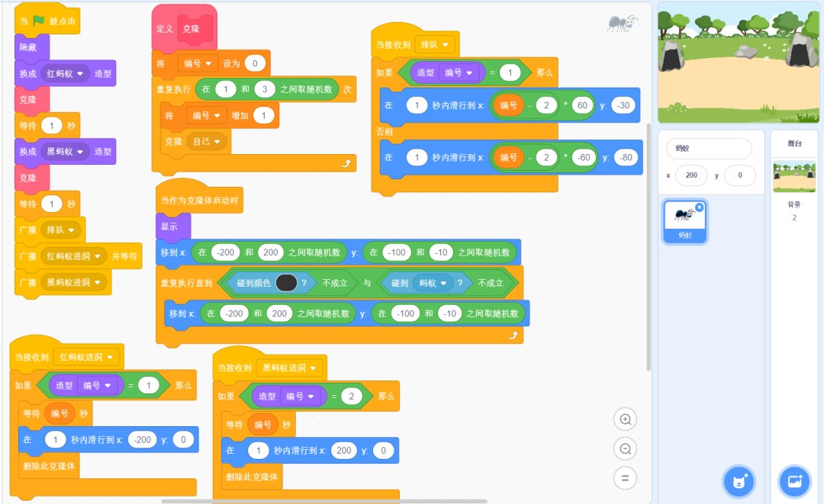Open the add-sprite cat icon button

[738, 481]
